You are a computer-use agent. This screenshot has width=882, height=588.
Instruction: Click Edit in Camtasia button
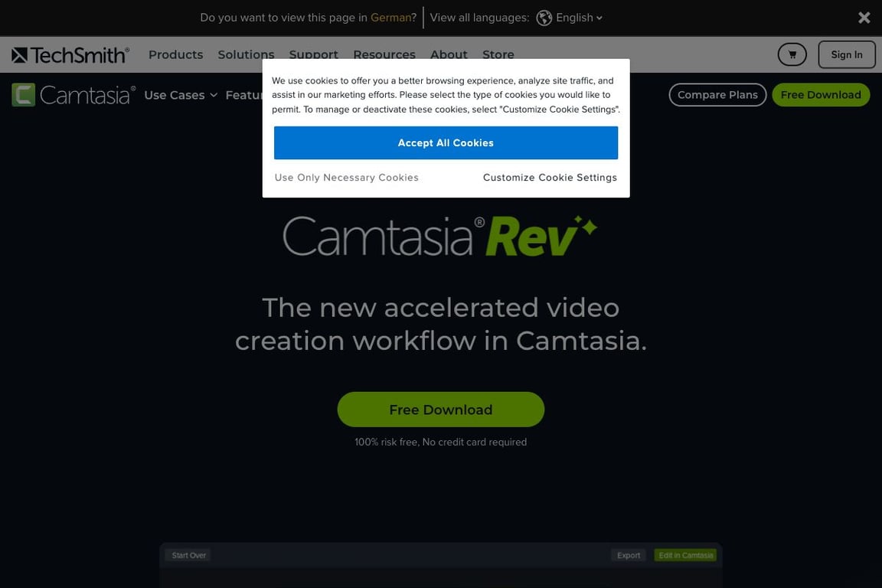(686, 555)
